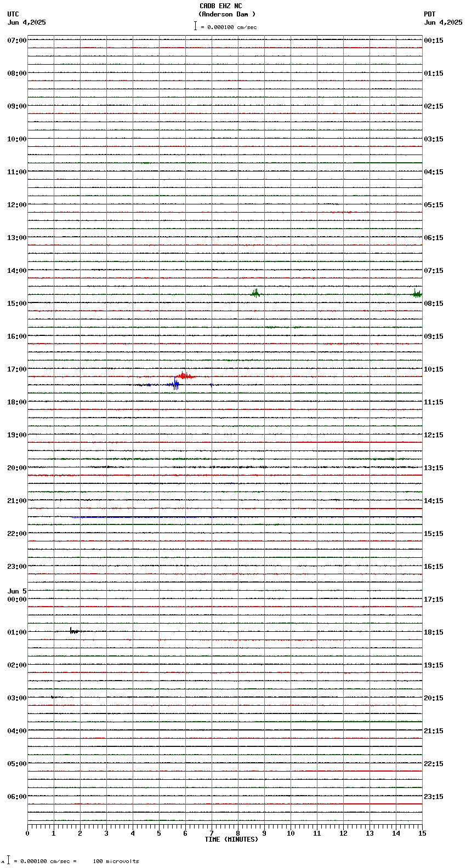Click the 14:15 PDT time label

tap(434, 501)
